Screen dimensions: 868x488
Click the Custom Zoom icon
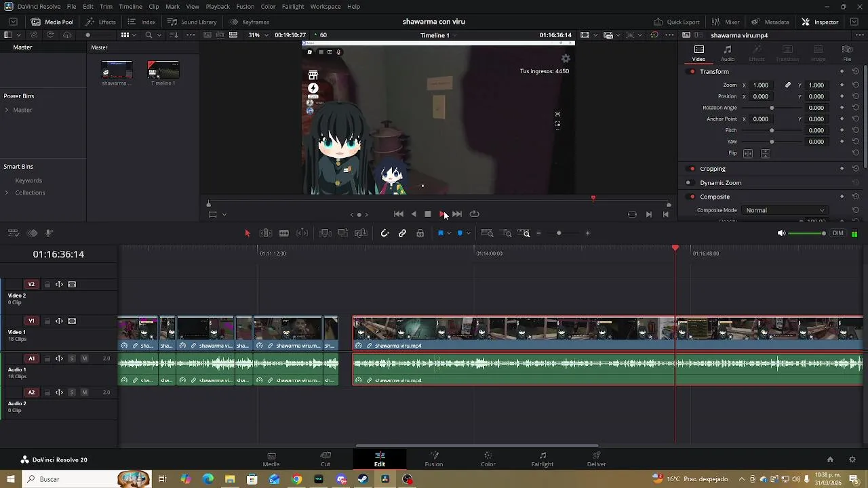(524, 233)
